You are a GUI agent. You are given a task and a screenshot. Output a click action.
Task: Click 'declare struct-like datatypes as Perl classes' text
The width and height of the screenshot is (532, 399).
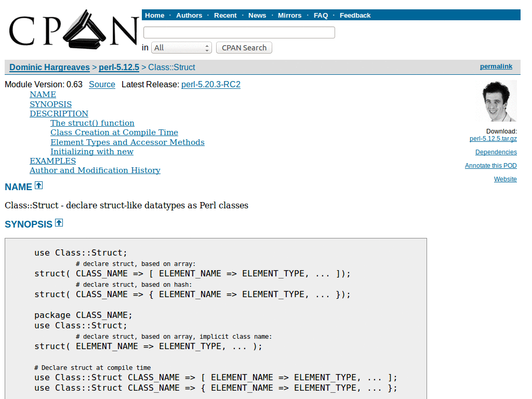click(157, 205)
